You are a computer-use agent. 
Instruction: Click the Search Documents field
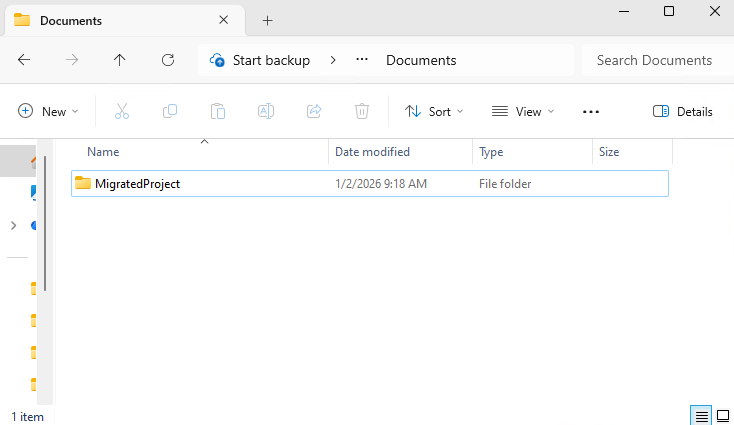point(654,60)
